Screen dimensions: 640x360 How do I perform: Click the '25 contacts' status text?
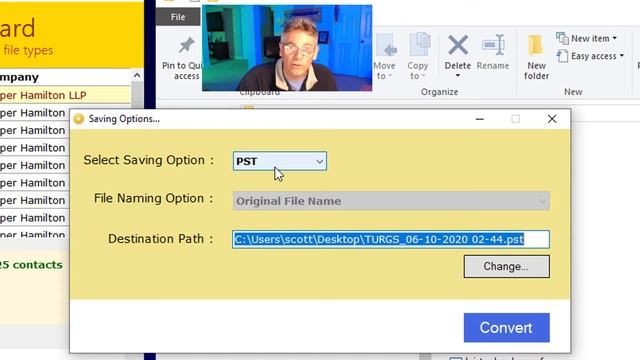(31, 265)
